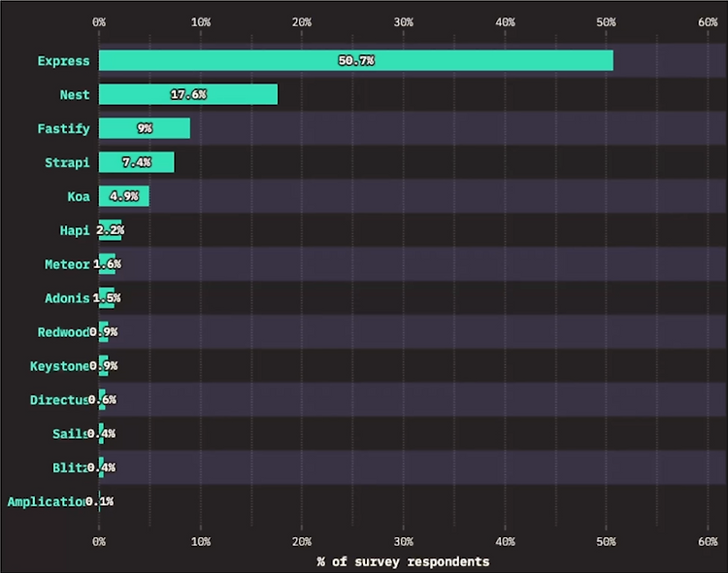Click the Blitz label
The height and width of the screenshot is (573, 728).
pyautogui.click(x=70, y=467)
